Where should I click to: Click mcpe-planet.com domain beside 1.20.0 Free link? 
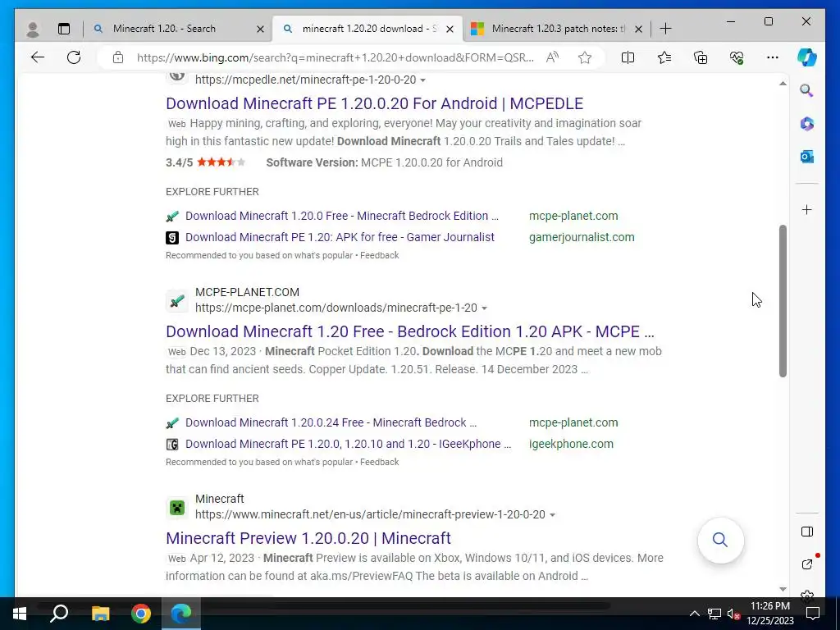(x=573, y=216)
